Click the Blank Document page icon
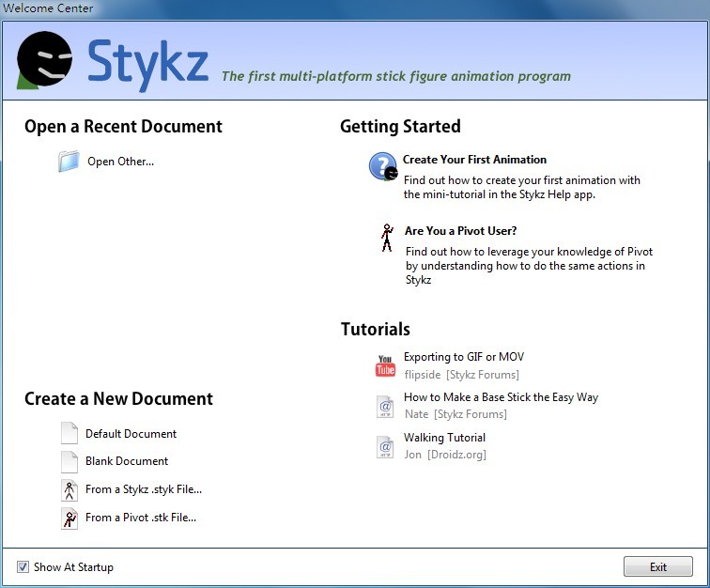The height and width of the screenshot is (588, 710). [69, 461]
